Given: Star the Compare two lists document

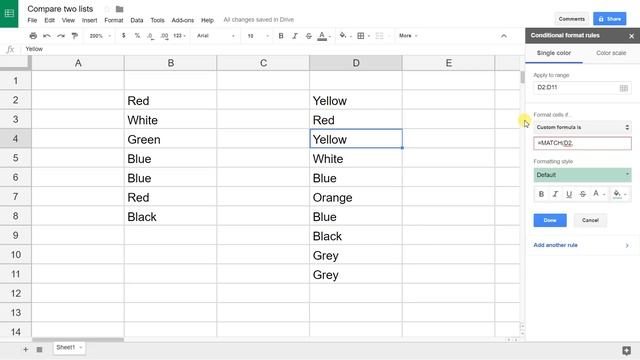Looking at the screenshot, I should [107, 9].
